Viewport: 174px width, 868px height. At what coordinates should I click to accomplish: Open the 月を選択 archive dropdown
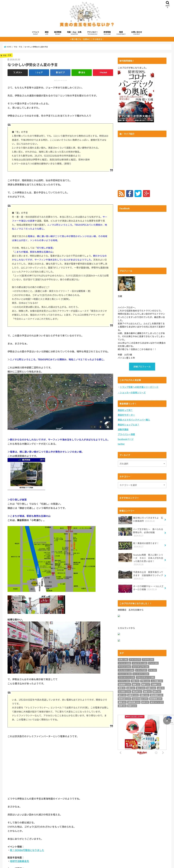tap(142, 464)
